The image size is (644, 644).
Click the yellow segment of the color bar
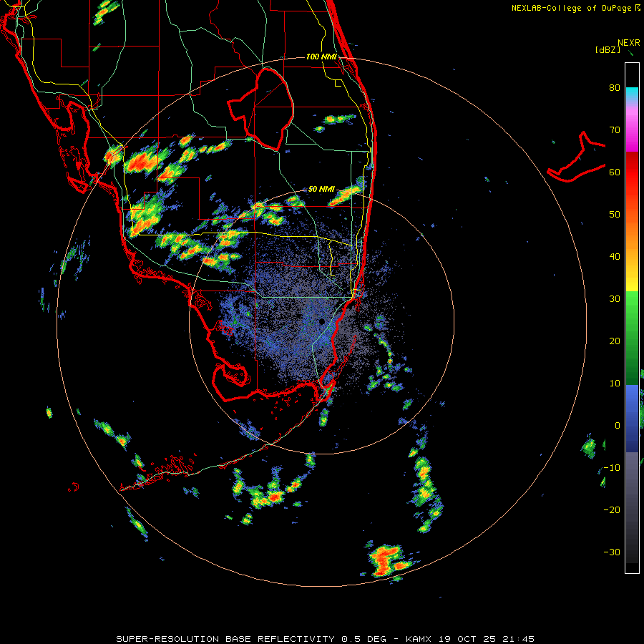point(632,283)
